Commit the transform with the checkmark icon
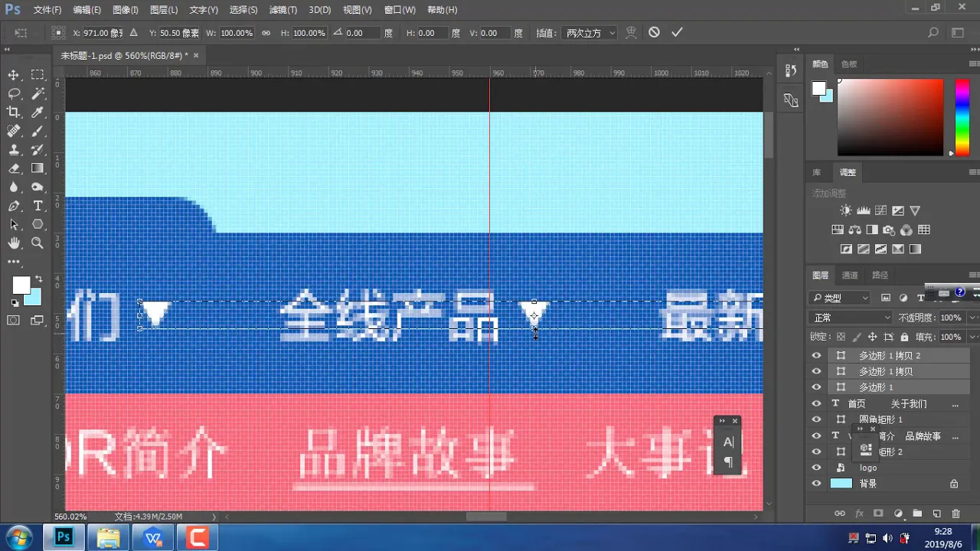The image size is (980, 551). [677, 33]
